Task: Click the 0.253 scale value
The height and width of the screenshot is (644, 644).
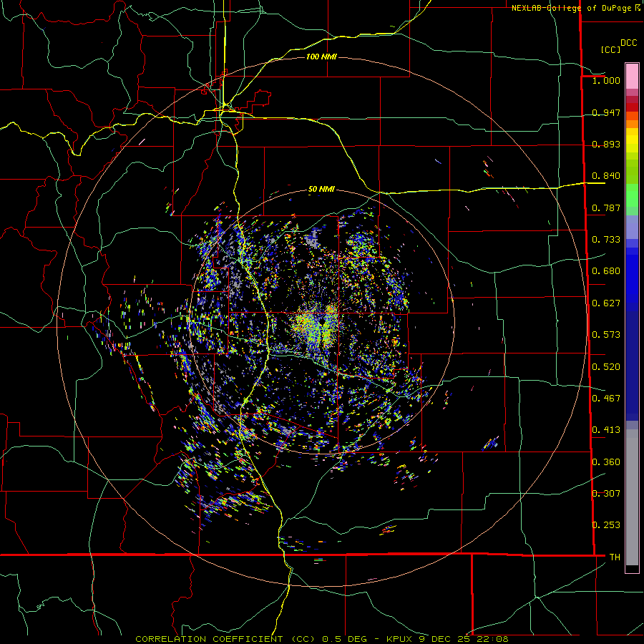Action: pyautogui.click(x=606, y=525)
